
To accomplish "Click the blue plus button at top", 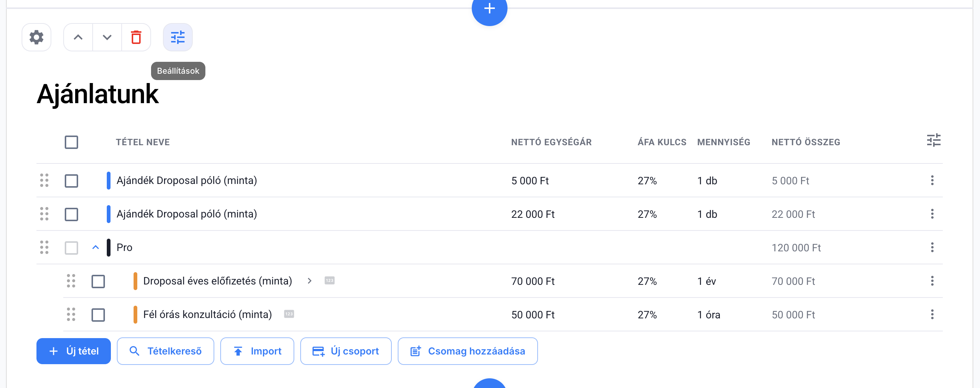I will (x=489, y=9).
